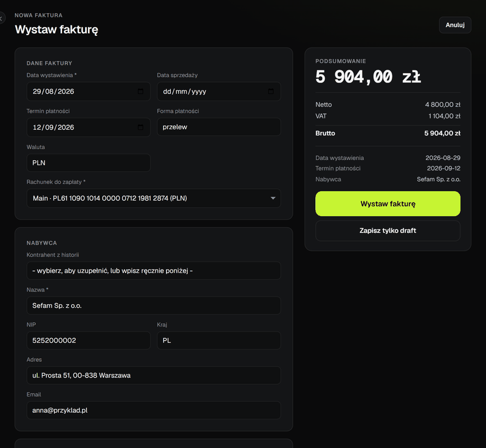Viewport: 486px width, 448px height.
Task: Focus the Data wystawienia date field
Action: tap(89, 92)
